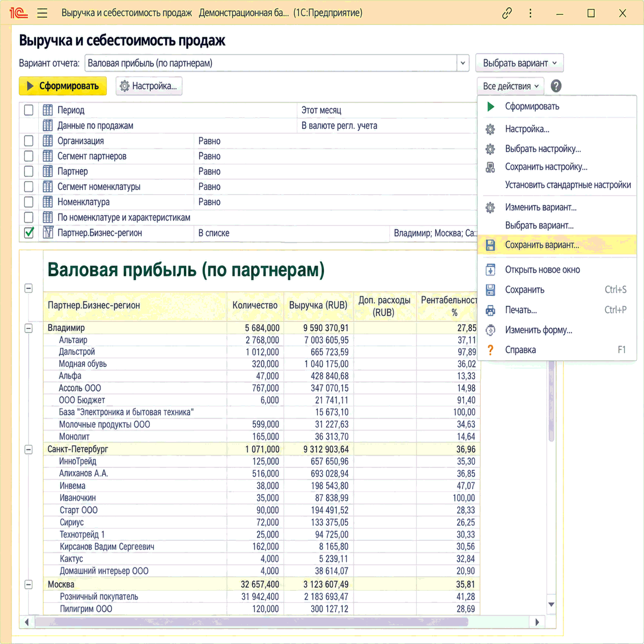Uncheck the Партнер.Бизнес-регион checkbox
This screenshot has width=644, height=644.
tap(29, 233)
